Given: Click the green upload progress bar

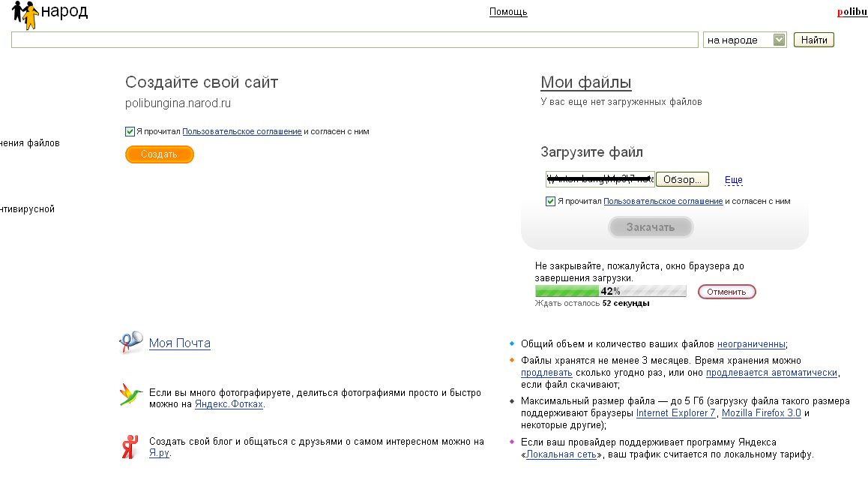Looking at the screenshot, I should point(611,291).
